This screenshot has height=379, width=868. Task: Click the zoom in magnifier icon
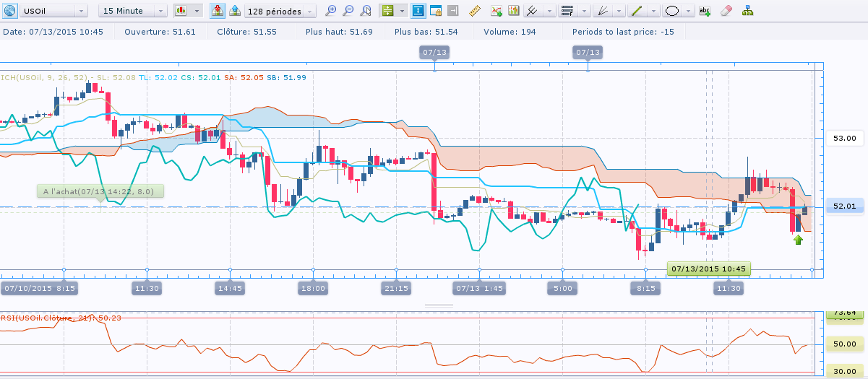click(331, 11)
